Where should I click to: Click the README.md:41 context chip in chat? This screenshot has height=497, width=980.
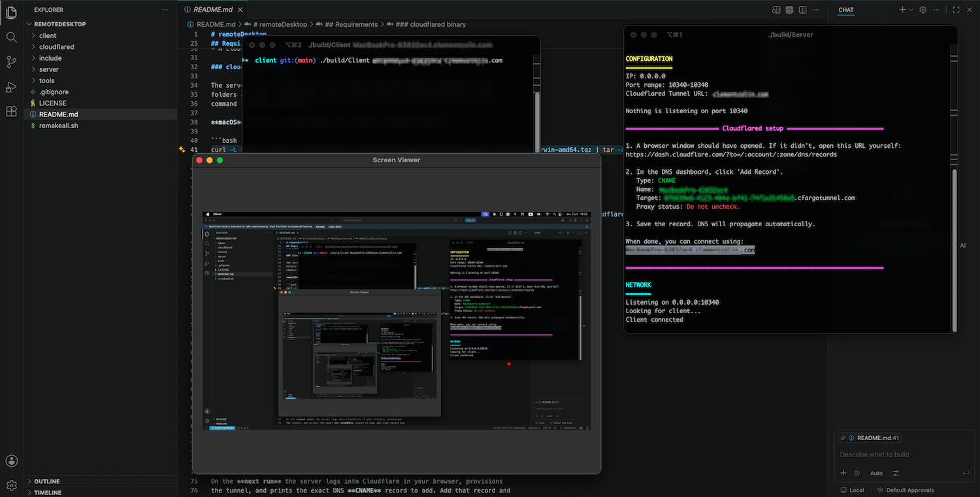pyautogui.click(x=870, y=438)
